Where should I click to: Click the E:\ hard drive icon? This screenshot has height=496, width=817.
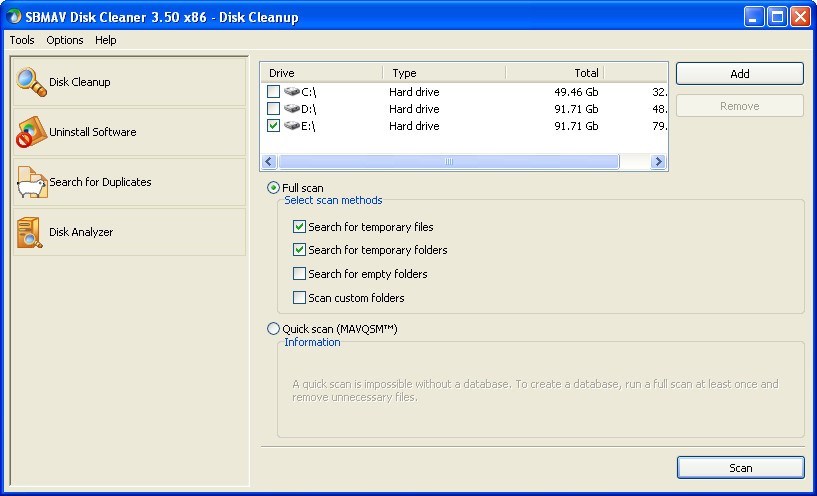point(292,126)
